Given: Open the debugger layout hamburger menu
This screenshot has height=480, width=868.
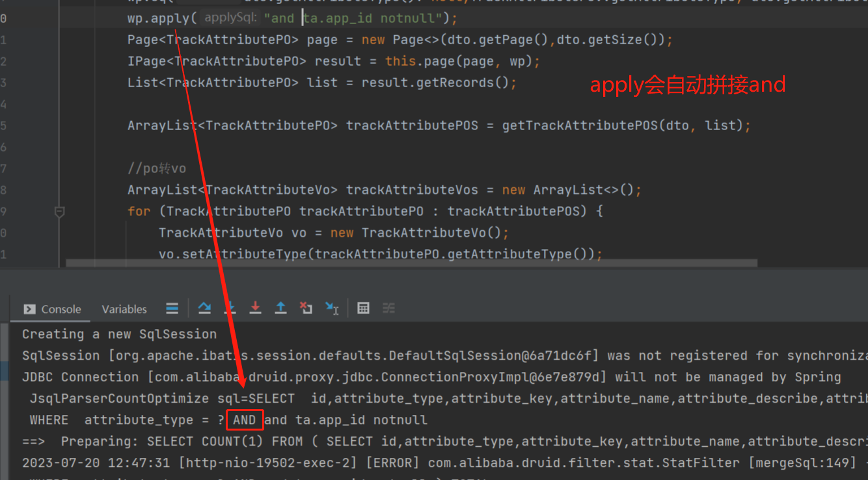Looking at the screenshot, I should [172, 308].
